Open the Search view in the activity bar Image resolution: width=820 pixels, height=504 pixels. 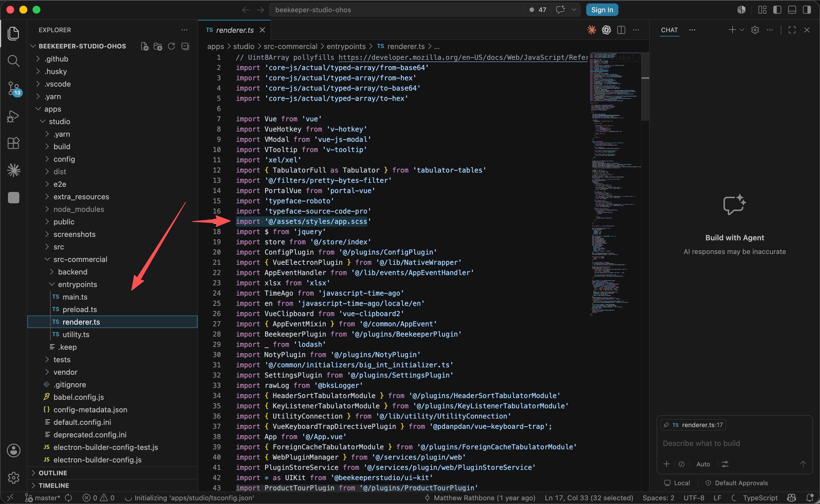tap(13, 61)
